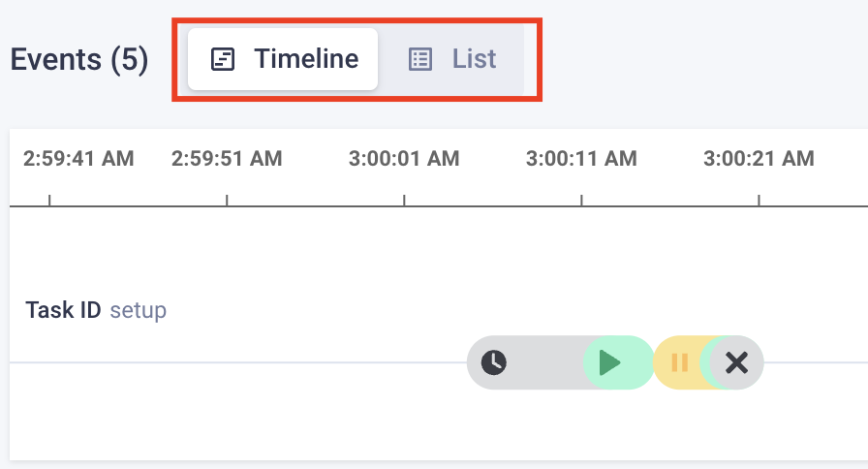Switch to the Timeline view tab
This screenshot has width=868, height=469.
click(x=283, y=59)
